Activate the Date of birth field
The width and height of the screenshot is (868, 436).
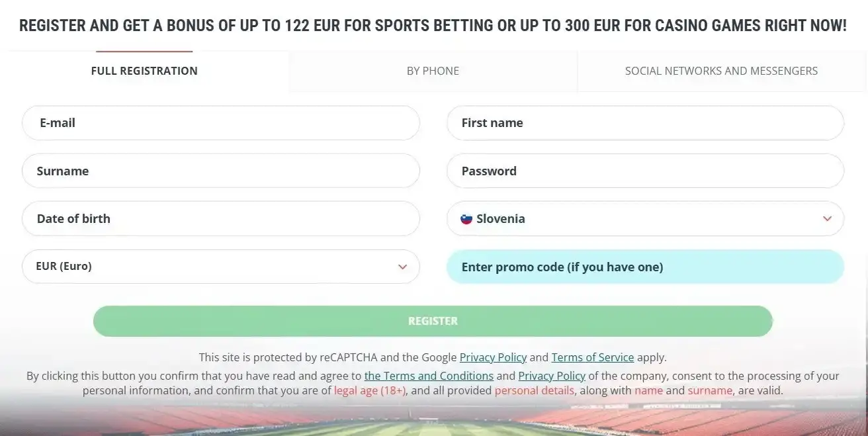[220, 219]
